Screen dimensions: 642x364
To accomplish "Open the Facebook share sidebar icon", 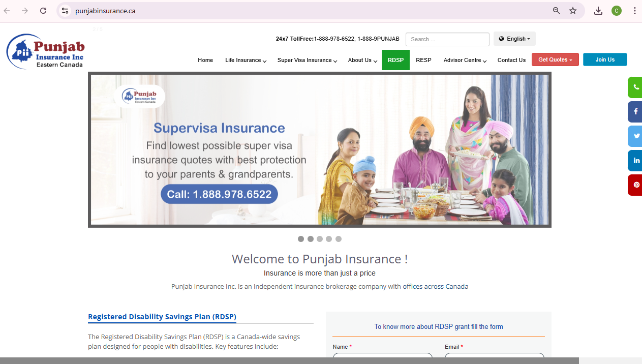I will click(635, 112).
